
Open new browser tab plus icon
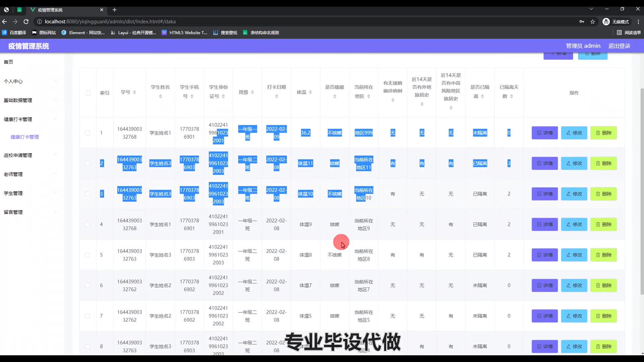(114, 10)
